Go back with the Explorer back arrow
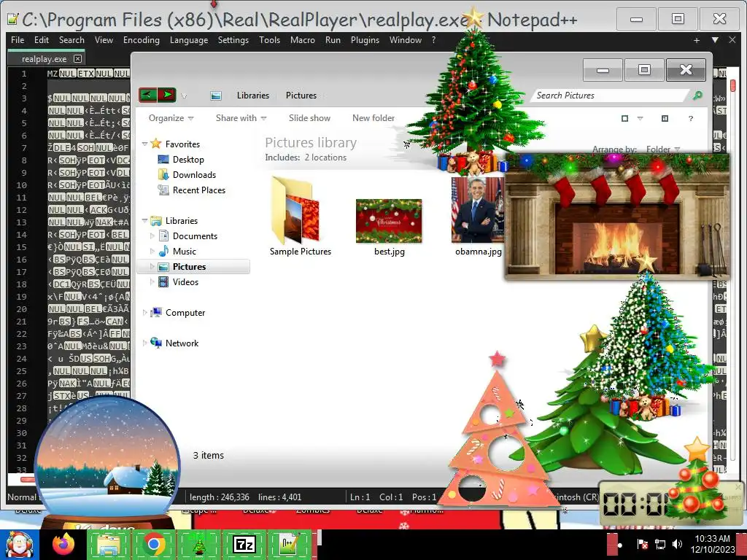This screenshot has height=560, width=747. tap(147, 95)
